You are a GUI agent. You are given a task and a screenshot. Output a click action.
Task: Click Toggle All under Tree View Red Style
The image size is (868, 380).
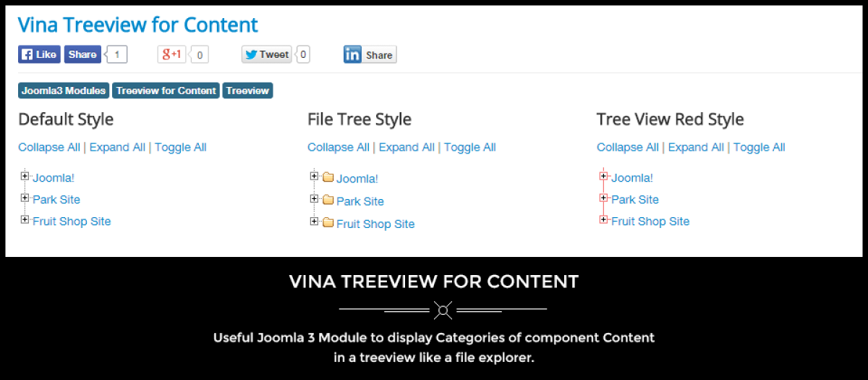point(759,147)
